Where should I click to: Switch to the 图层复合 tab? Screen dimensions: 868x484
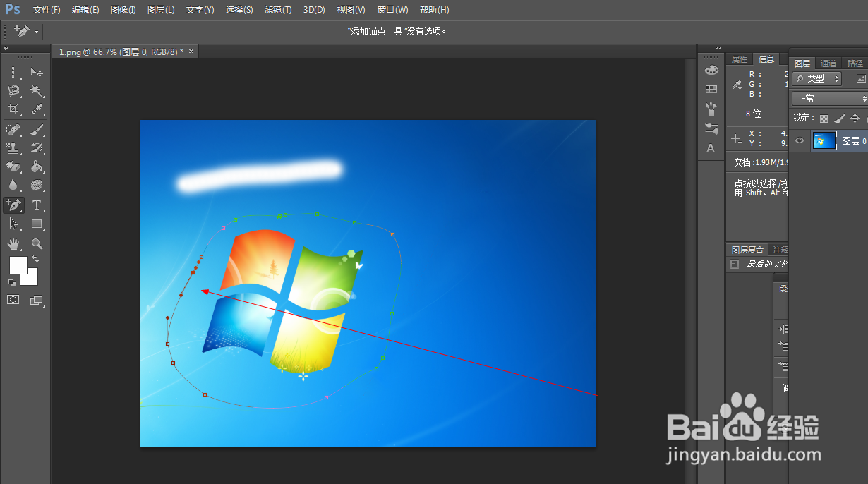(x=747, y=250)
